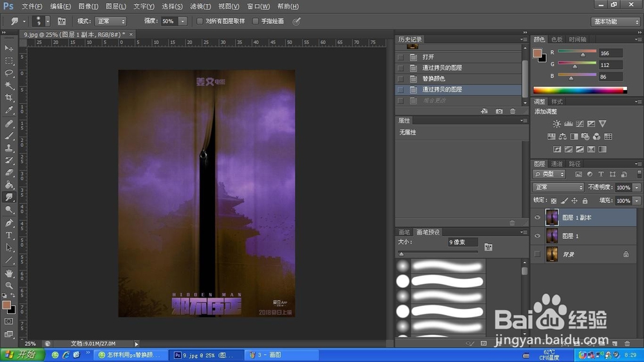Hide 图层 1 layer visibility
644x362 pixels.
point(537,236)
